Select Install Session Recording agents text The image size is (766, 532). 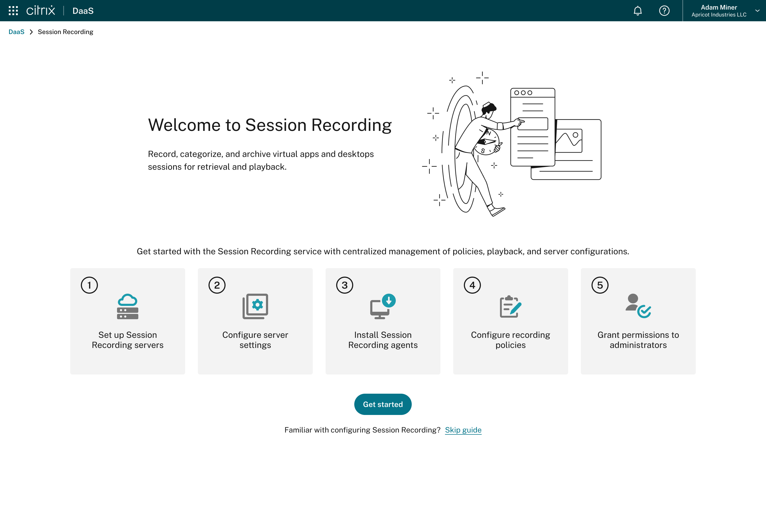point(383,340)
